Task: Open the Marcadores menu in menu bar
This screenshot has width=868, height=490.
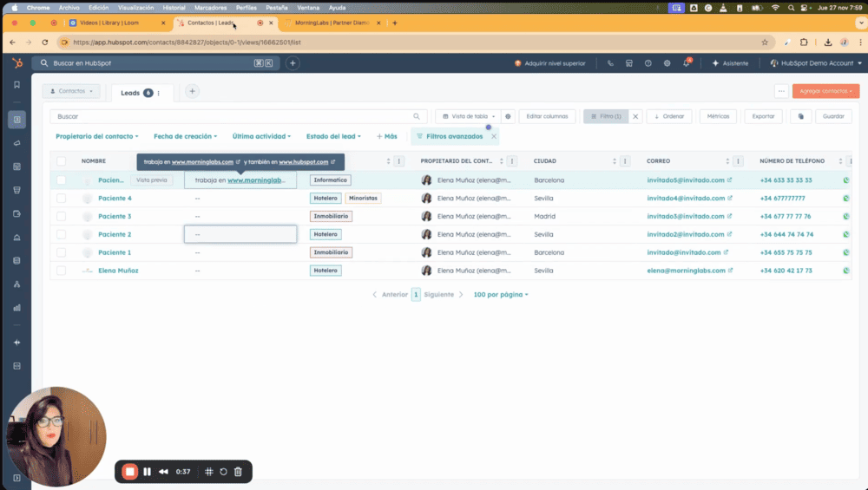Action: [210, 8]
